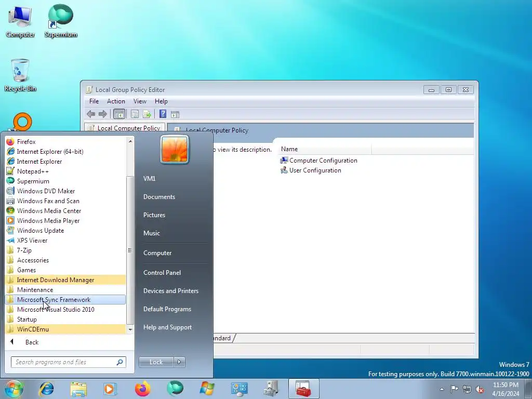Screen dimensions: 532x399
Task: Expand the WinCDEmu folder
Action: 65,329
